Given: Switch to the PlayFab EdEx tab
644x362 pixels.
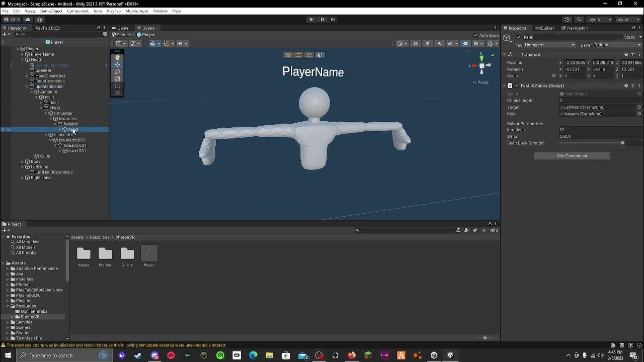Looking at the screenshot, I should point(47,28).
